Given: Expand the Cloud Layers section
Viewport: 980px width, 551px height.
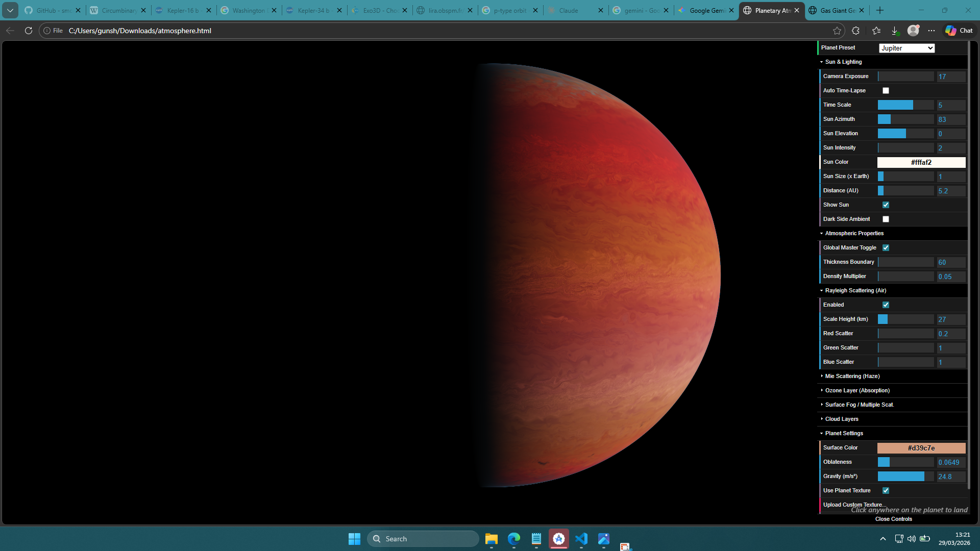Looking at the screenshot, I should click(x=841, y=419).
